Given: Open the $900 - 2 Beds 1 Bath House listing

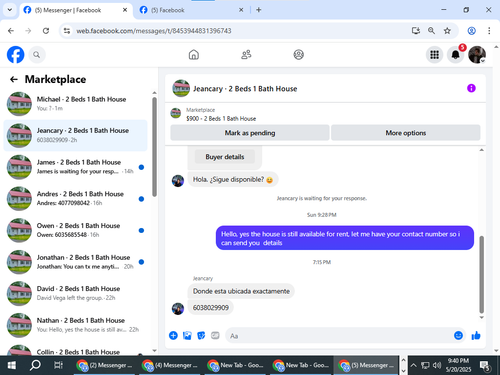Looking at the screenshot, I should tap(221, 119).
